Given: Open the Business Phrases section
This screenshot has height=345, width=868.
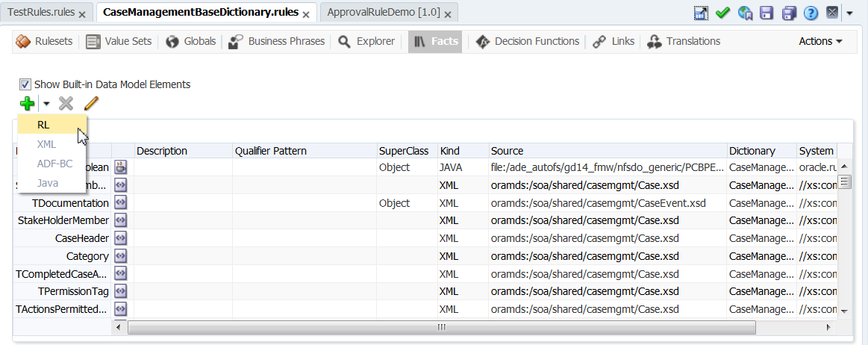Looking at the screenshot, I should pos(279,42).
